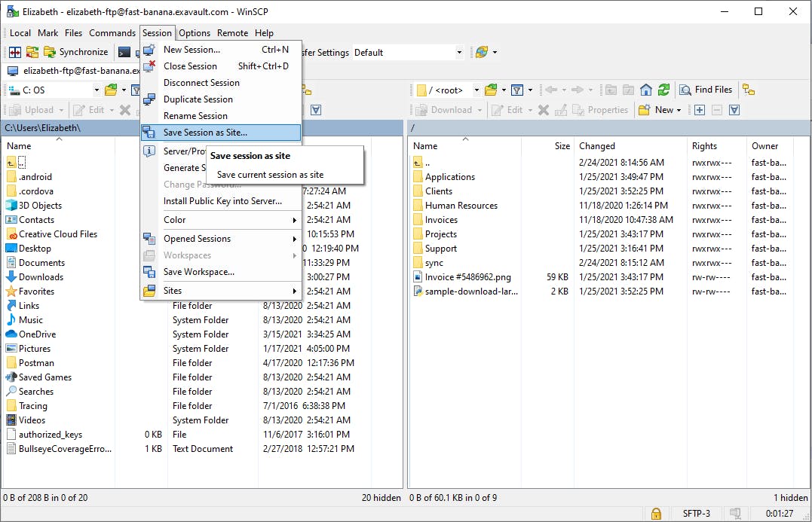Image resolution: width=812 pixels, height=522 pixels.
Task: Select Duplicate Session menu entry
Action: tap(221, 99)
